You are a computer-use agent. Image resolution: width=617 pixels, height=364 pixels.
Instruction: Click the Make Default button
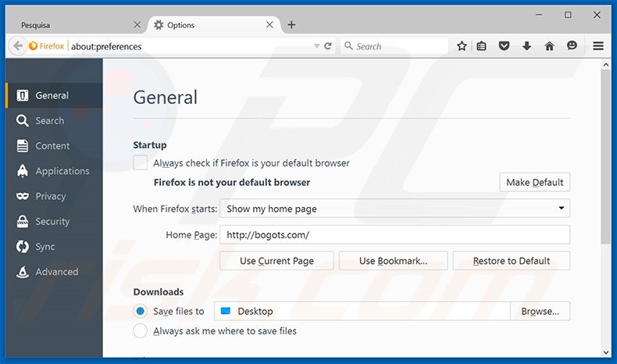point(534,182)
